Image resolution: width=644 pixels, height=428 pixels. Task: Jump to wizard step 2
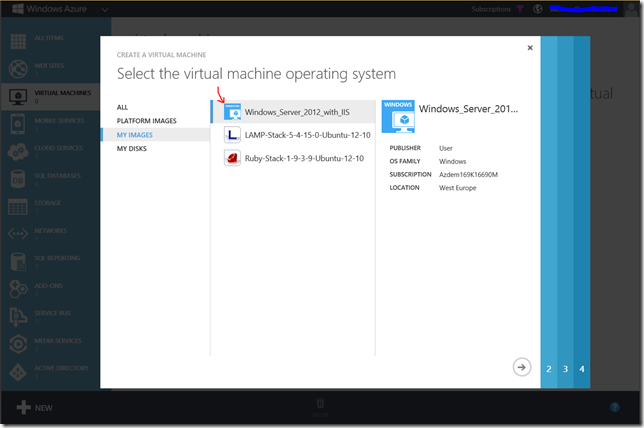pyautogui.click(x=549, y=369)
